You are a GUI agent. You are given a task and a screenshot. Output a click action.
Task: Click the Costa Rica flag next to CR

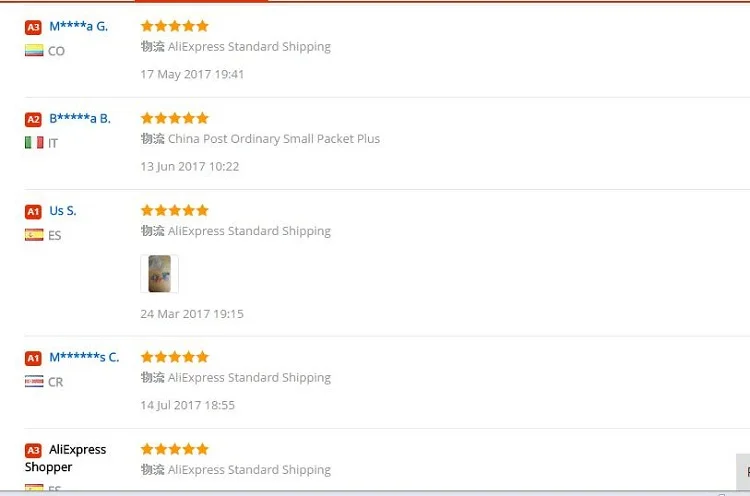34,381
